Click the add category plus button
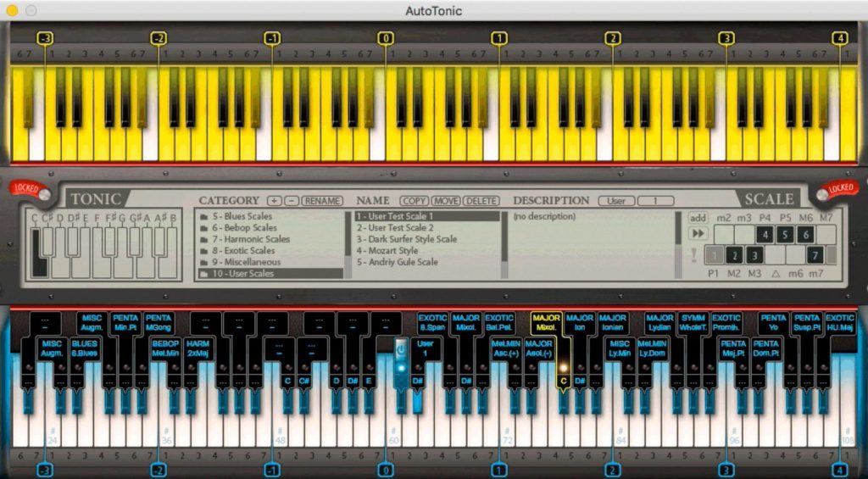 274,201
